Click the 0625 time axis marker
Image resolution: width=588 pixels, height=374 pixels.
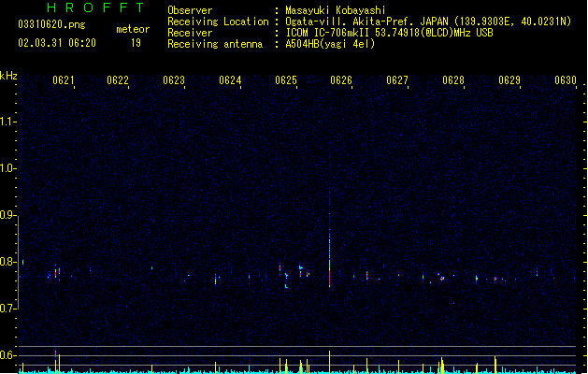(x=286, y=80)
